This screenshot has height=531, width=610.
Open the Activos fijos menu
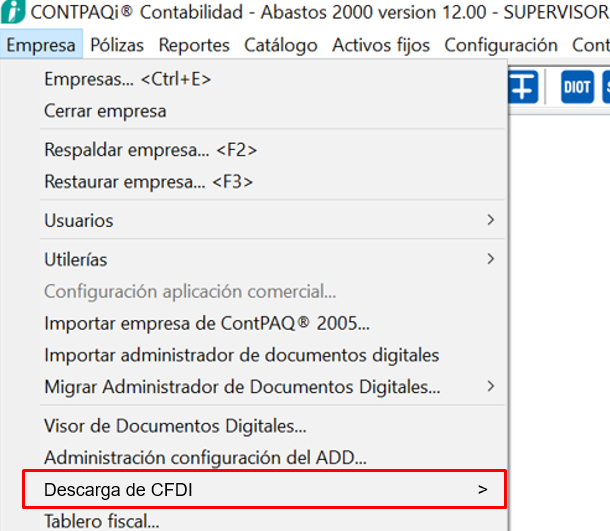tap(381, 45)
